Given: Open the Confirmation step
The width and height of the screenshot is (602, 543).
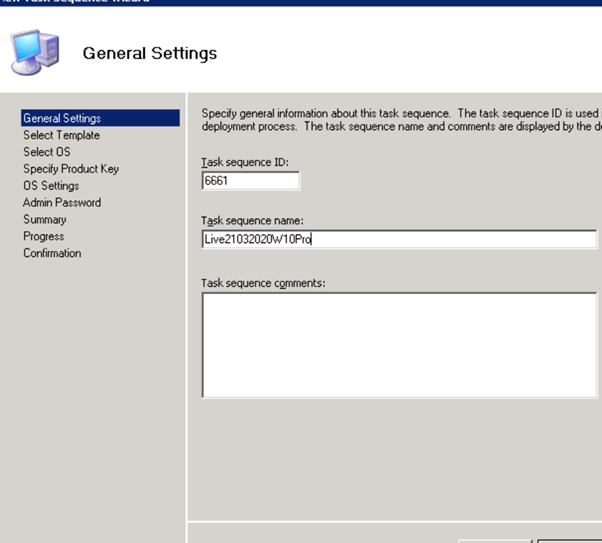Looking at the screenshot, I should click(x=52, y=254).
